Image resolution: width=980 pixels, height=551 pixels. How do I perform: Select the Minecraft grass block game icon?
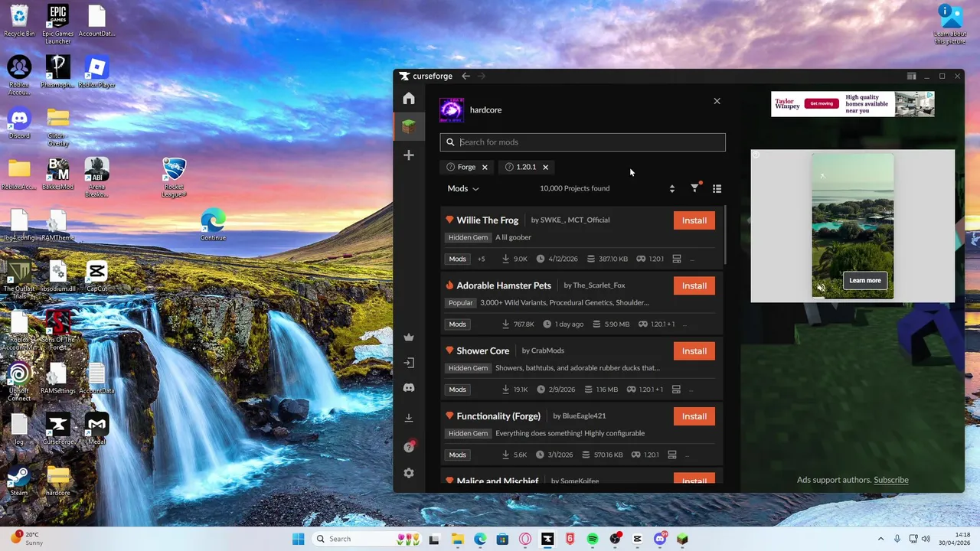click(x=409, y=126)
